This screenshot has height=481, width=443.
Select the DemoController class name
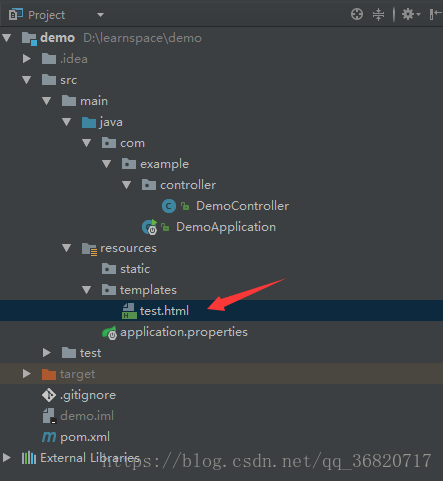point(242,206)
